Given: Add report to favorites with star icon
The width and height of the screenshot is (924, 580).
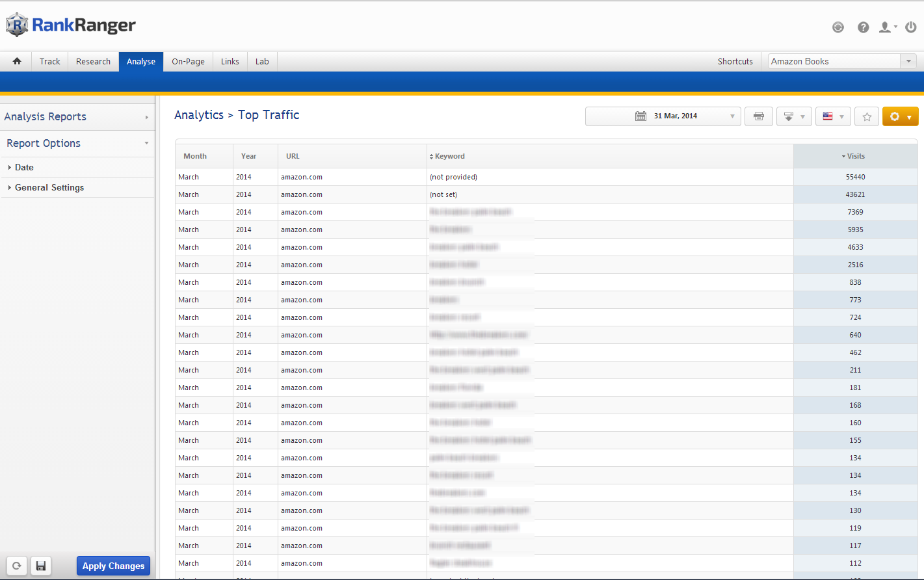Looking at the screenshot, I should click(866, 116).
